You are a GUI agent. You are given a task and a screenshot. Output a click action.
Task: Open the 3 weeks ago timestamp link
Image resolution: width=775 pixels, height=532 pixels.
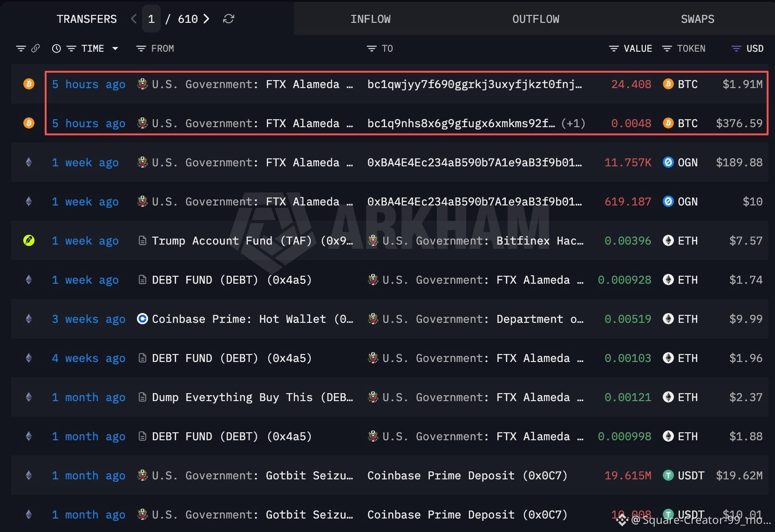coord(88,319)
